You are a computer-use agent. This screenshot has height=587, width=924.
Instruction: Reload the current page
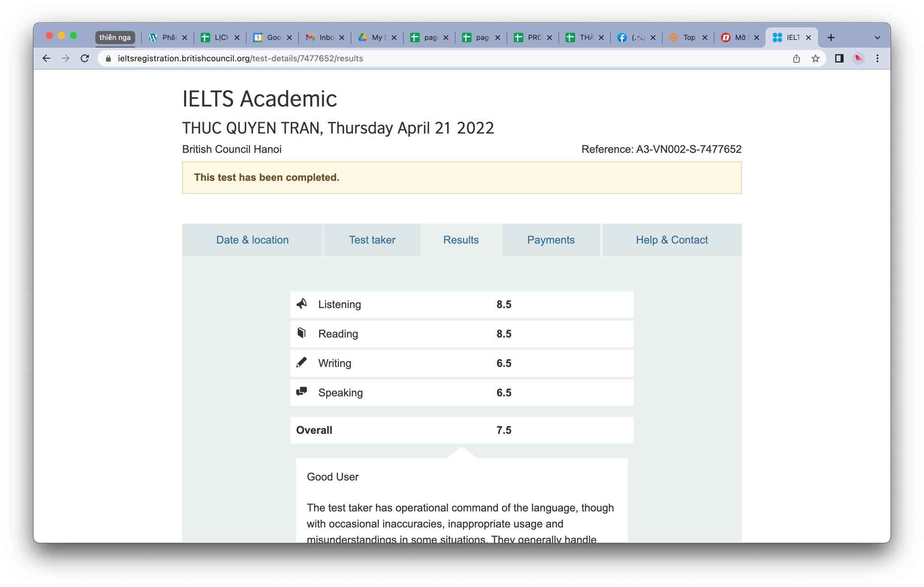[x=84, y=58]
